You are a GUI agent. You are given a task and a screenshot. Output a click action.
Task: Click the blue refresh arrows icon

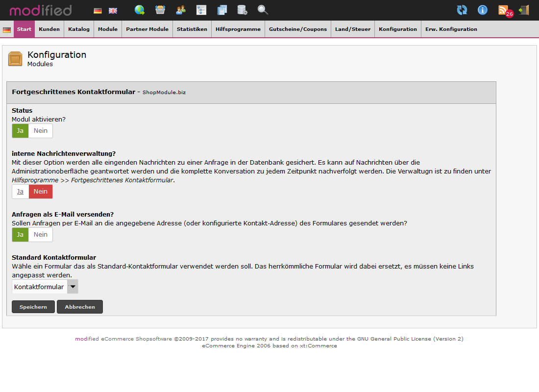462,10
